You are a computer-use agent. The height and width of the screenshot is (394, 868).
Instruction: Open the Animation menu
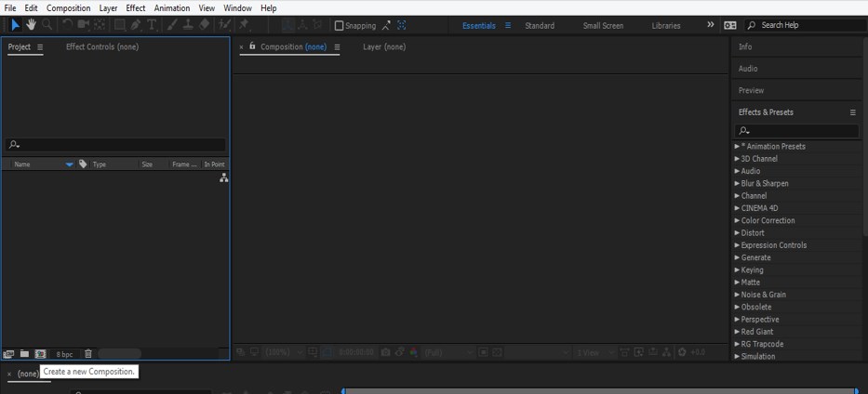click(171, 8)
